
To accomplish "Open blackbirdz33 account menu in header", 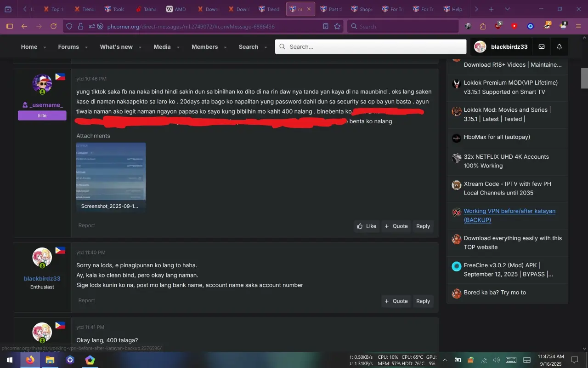I will pos(501,46).
